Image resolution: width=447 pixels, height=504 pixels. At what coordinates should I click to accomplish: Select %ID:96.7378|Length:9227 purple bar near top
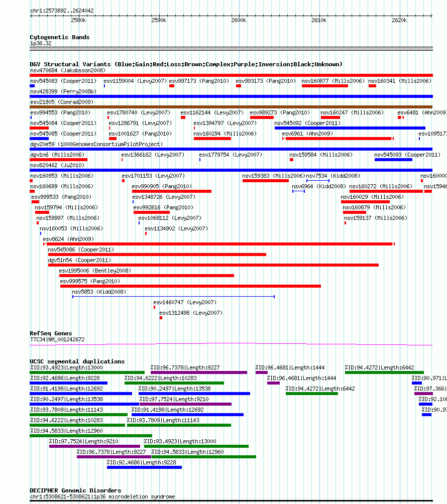point(199,372)
